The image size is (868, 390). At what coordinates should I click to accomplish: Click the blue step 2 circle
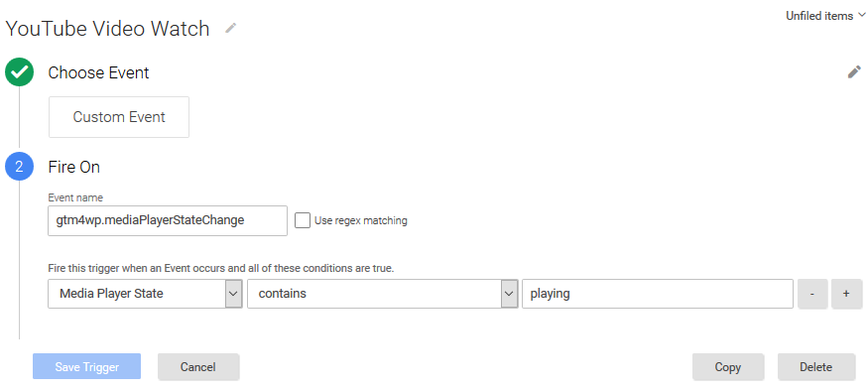pos(20,167)
